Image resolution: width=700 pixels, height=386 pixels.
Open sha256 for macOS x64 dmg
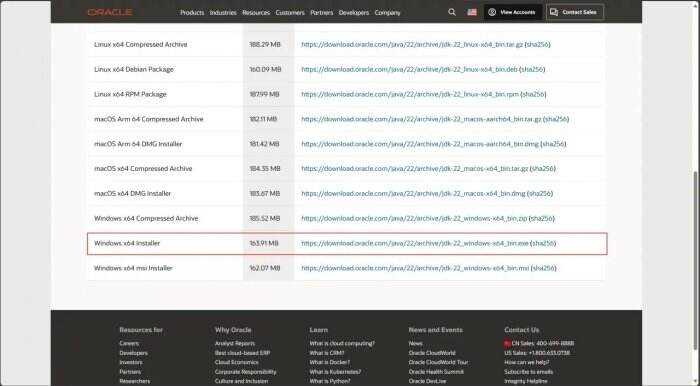(540, 194)
